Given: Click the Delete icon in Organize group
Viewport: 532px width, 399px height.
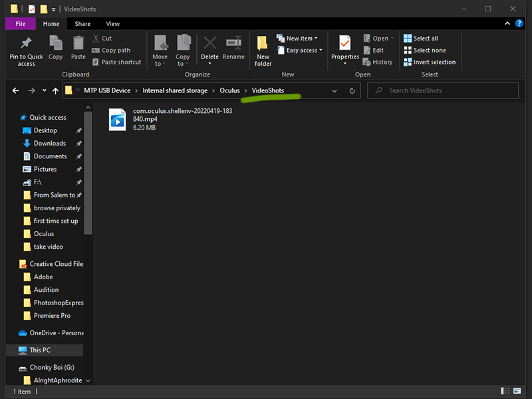Looking at the screenshot, I should click(209, 45).
